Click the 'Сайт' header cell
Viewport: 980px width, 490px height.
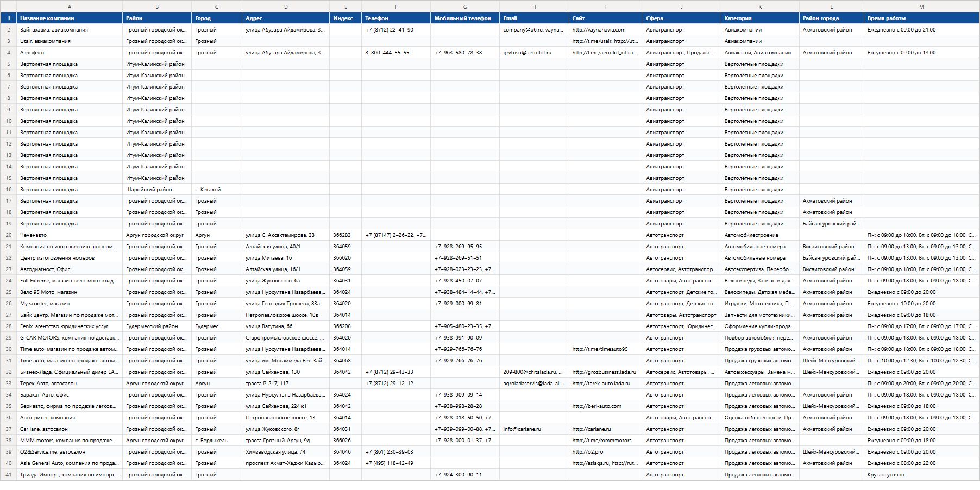tap(606, 18)
